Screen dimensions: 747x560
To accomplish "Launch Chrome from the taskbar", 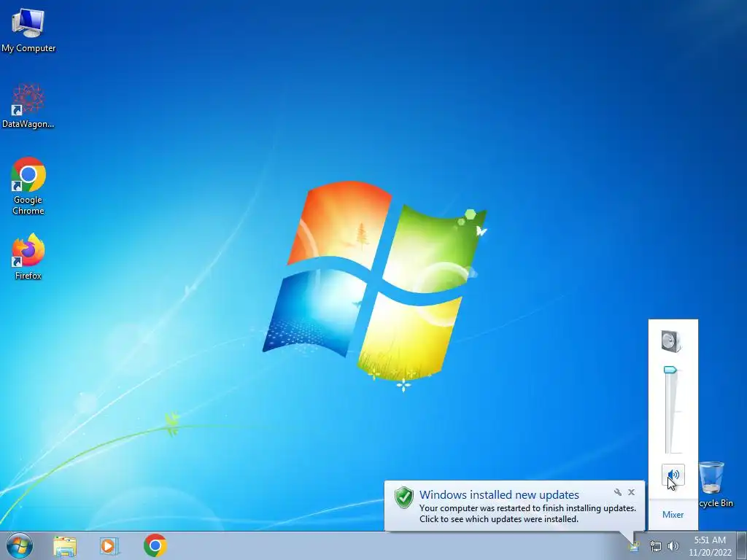I will [x=155, y=545].
